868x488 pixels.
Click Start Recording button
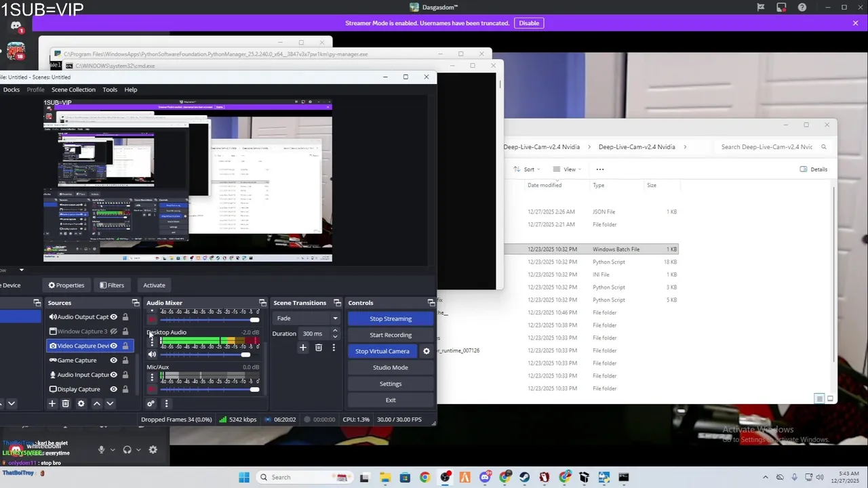click(391, 335)
